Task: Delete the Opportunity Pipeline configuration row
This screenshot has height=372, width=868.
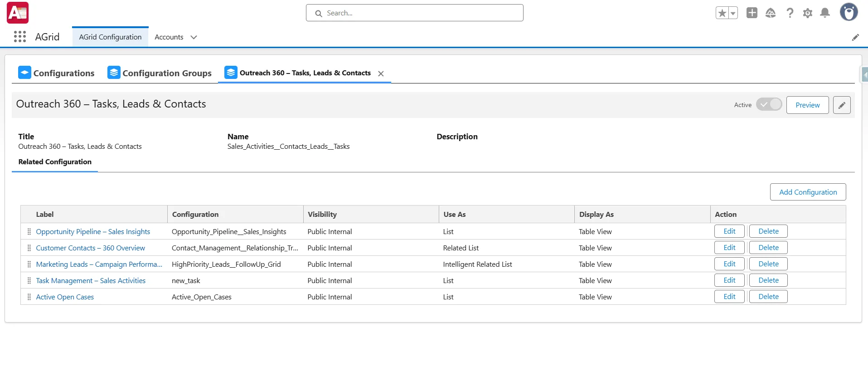Action: point(768,231)
